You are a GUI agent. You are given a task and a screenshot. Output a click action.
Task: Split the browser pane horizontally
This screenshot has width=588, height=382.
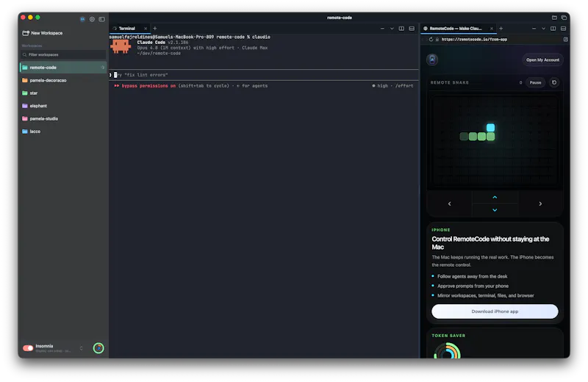click(563, 29)
